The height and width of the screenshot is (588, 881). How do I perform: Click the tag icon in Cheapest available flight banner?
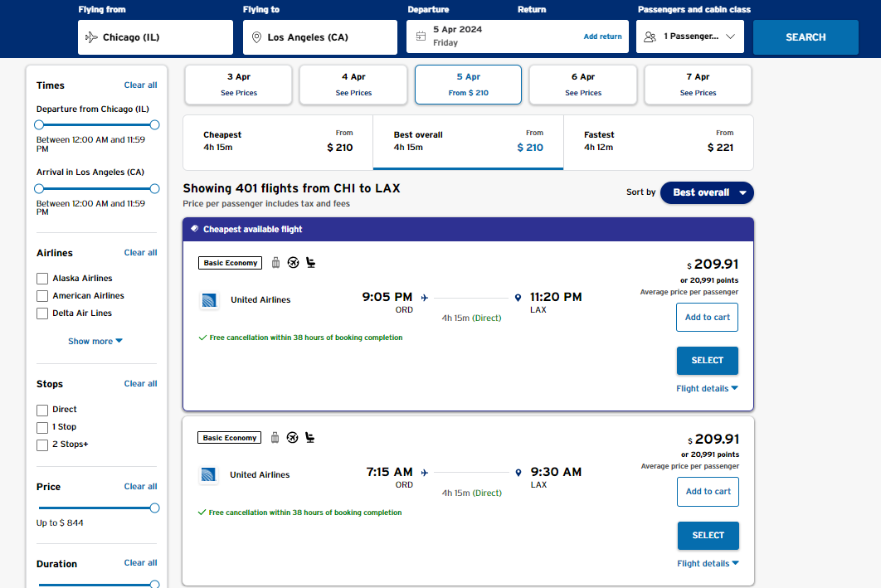tap(194, 229)
